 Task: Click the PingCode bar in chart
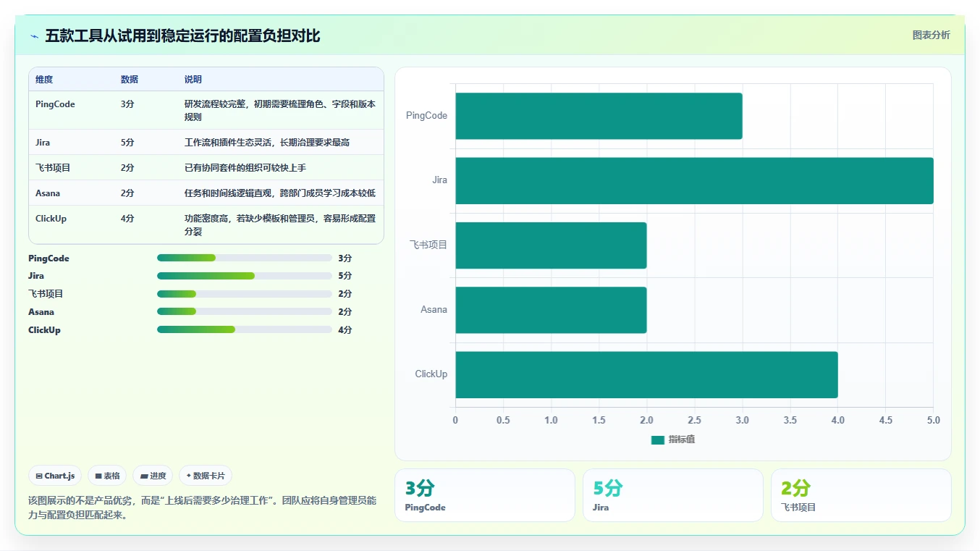(x=599, y=116)
